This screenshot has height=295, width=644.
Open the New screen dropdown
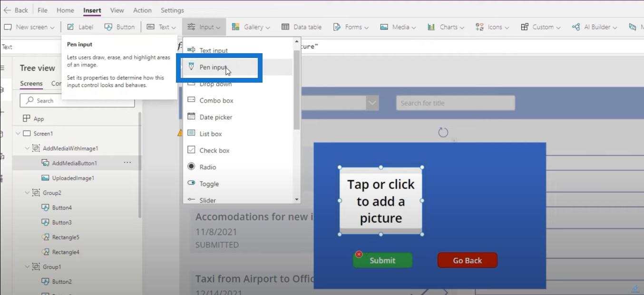point(29,27)
